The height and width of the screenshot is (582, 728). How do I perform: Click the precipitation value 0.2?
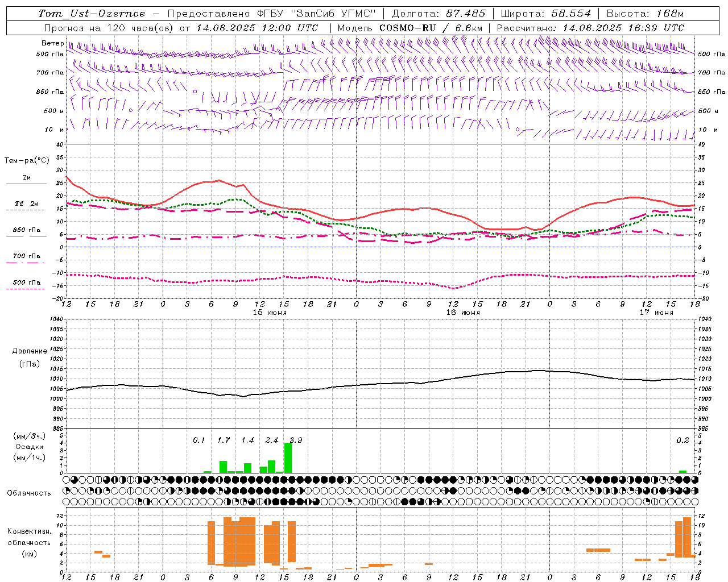click(682, 440)
